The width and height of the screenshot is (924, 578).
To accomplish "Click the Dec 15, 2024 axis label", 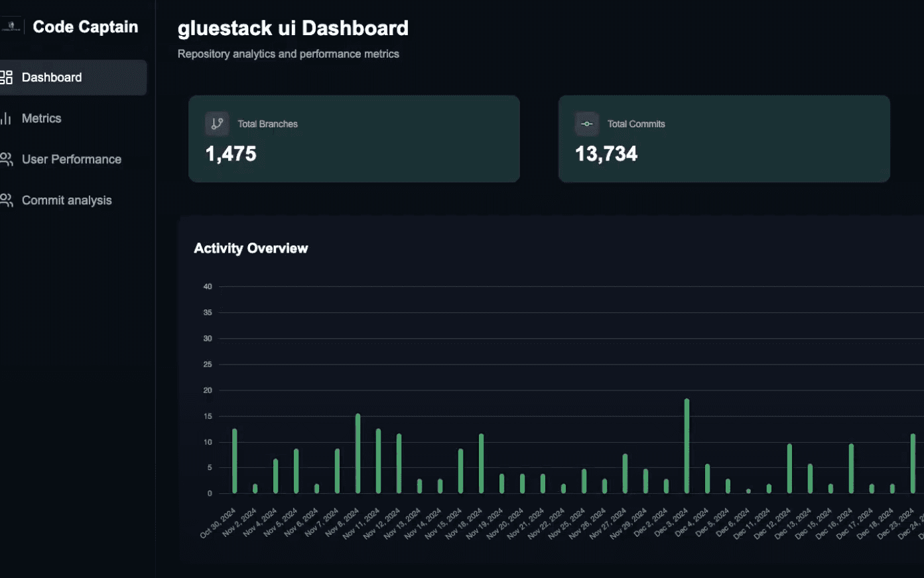I will coord(814,524).
